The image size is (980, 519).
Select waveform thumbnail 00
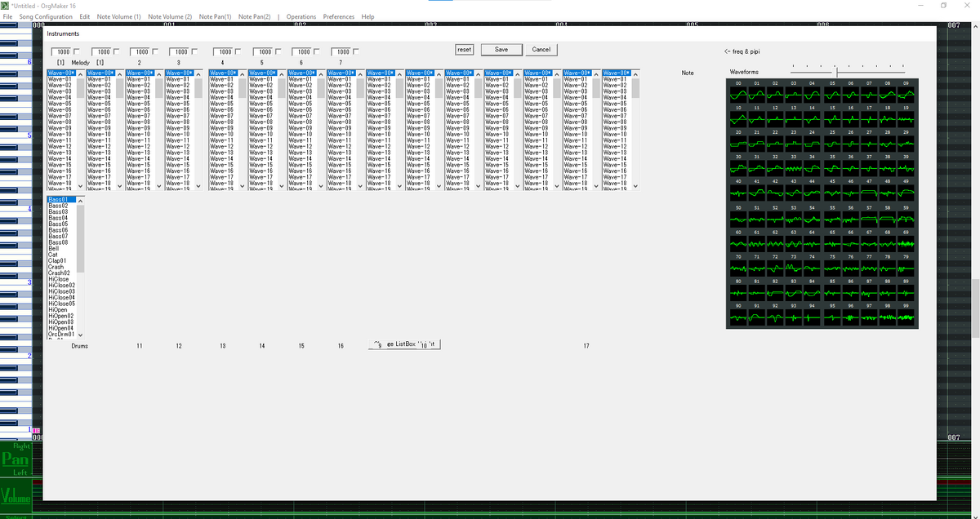pos(738,93)
